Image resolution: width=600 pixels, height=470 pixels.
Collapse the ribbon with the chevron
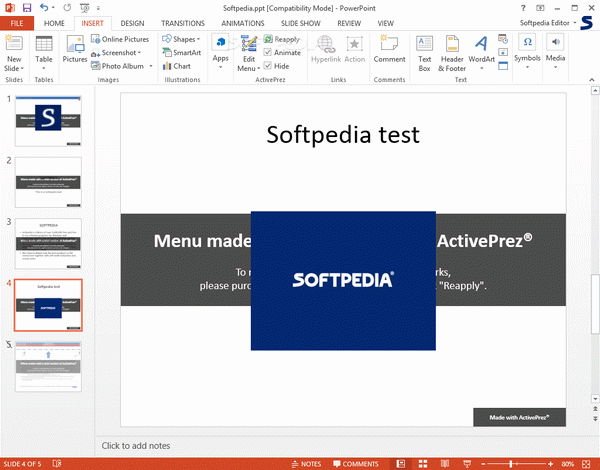click(592, 80)
